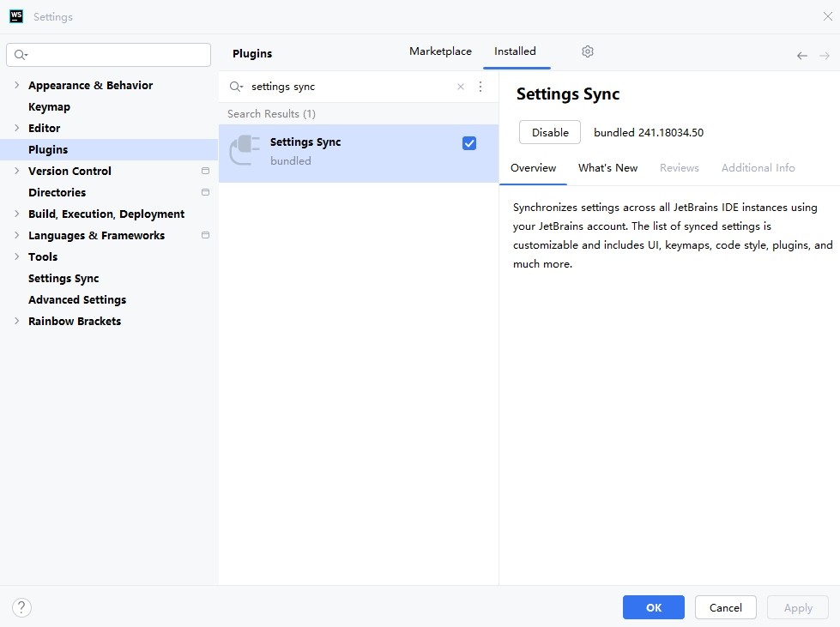The image size is (840, 627).
Task: Select Tools label in settings tree
Action: point(43,256)
